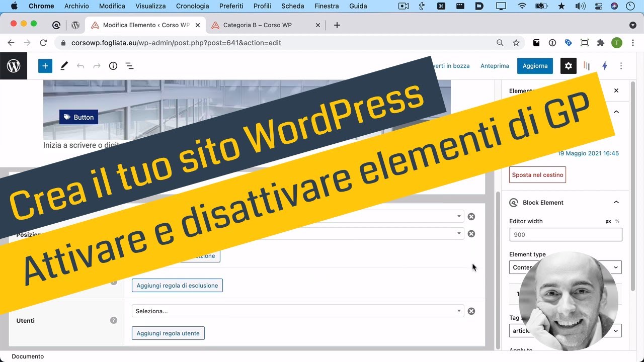The height and width of the screenshot is (362, 644).
Task: Open the three-dot Options menu
Action: pos(621,66)
